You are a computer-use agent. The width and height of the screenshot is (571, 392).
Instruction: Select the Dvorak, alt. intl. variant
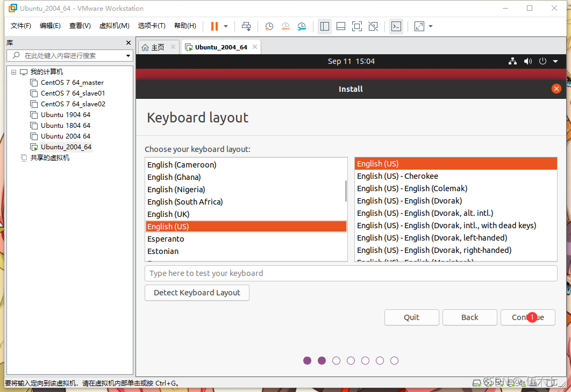455,213
